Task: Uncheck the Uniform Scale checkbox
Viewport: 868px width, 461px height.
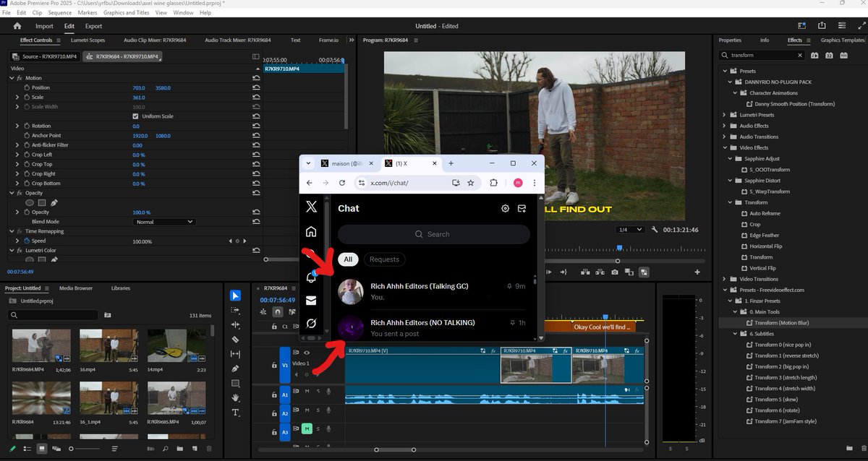Action: click(x=135, y=116)
